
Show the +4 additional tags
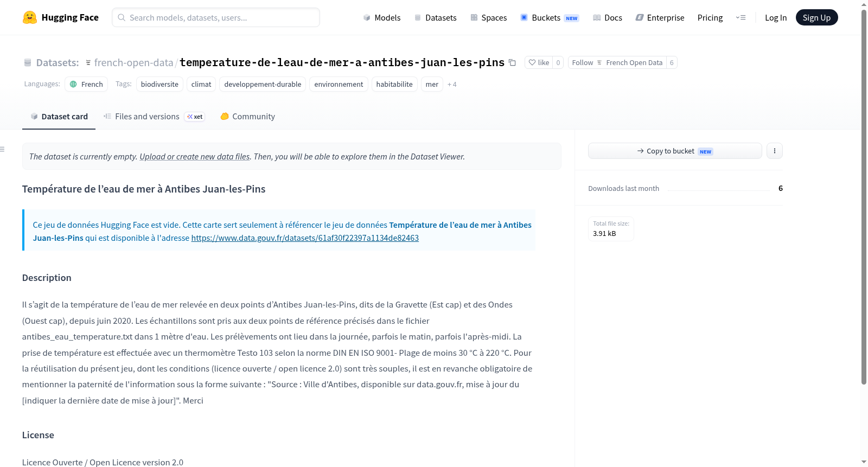tap(452, 85)
